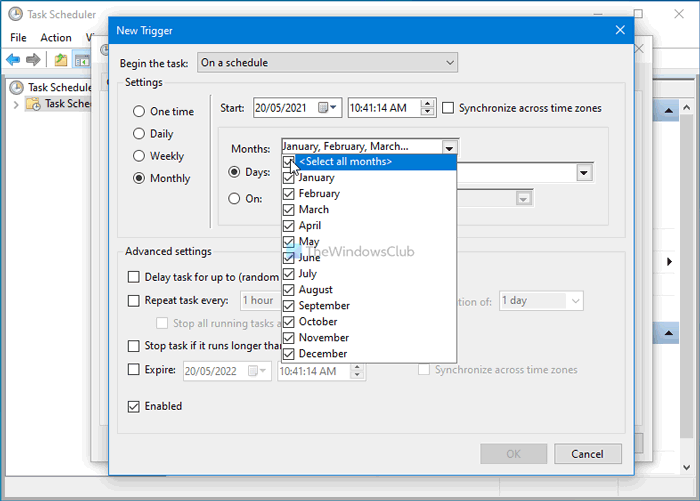This screenshot has height=501, width=700.
Task: Uncheck the Enabled checkbox
Action: (x=133, y=406)
